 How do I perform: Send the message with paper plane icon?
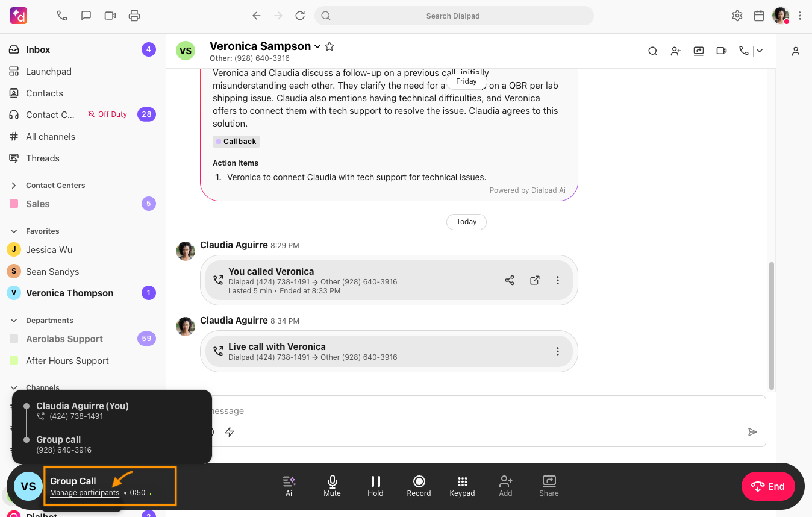coord(752,432)
